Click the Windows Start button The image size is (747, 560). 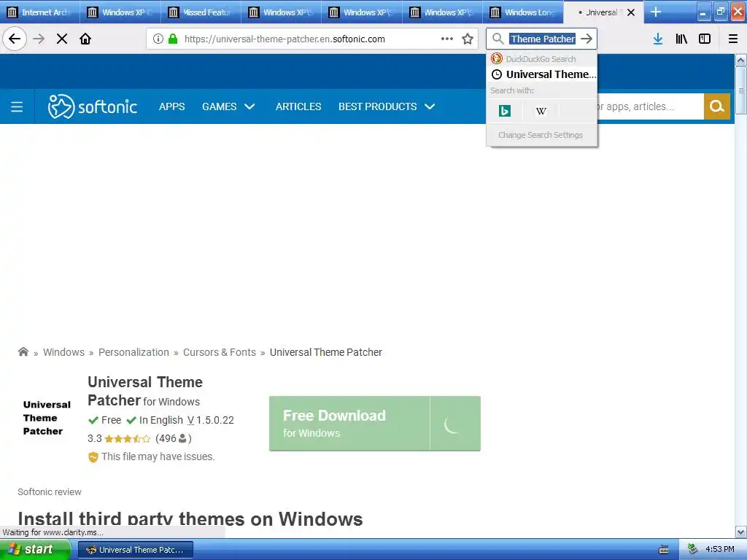click(x=34, y=550)
